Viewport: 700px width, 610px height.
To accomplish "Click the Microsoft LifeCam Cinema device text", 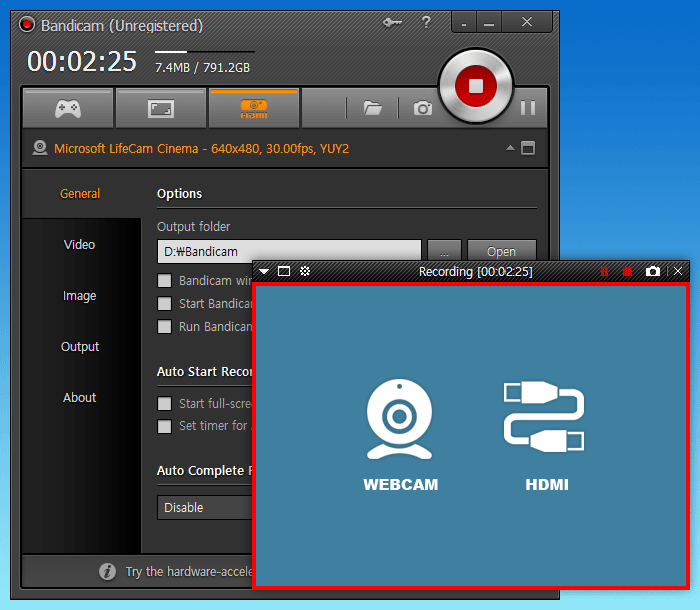I will (x=201, y=149).
